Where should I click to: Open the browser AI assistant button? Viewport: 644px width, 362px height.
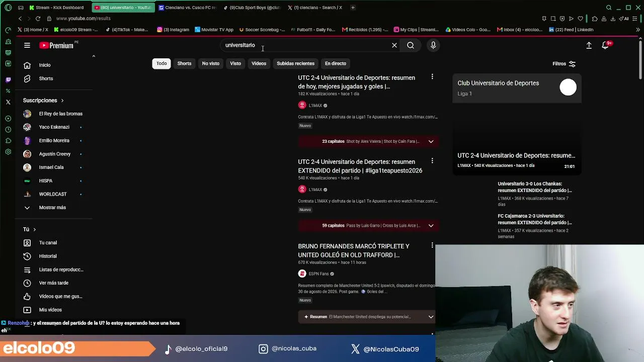tap(624, 19)
